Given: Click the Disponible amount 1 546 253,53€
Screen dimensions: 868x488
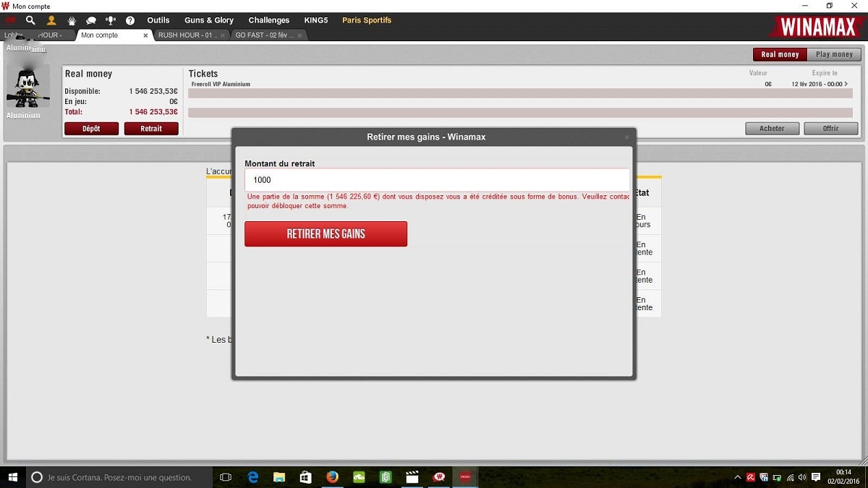Looking at the screenshot, I should pyautogui.click(x=153, y=92).
